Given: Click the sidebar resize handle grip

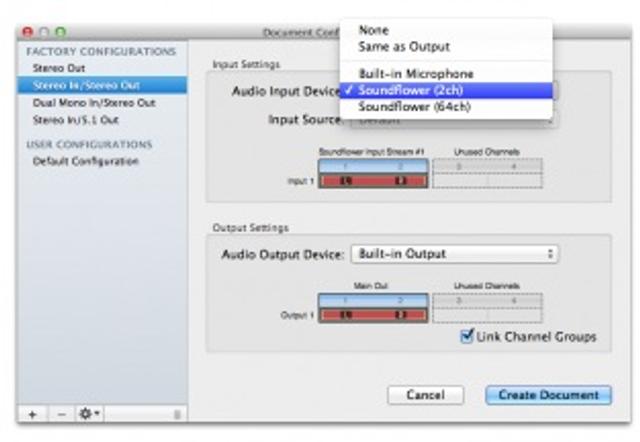Looking at the screenshot, I should 177,415.
